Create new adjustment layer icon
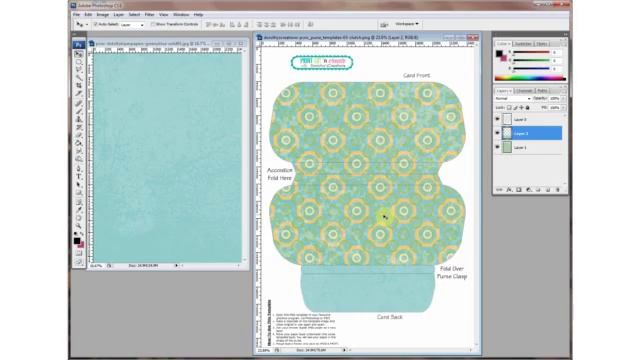The image size is (640, 360). (x=529, y=190)
